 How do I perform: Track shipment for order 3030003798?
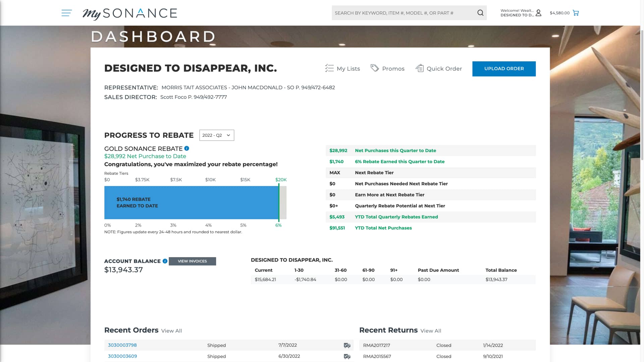coord(347,345)
